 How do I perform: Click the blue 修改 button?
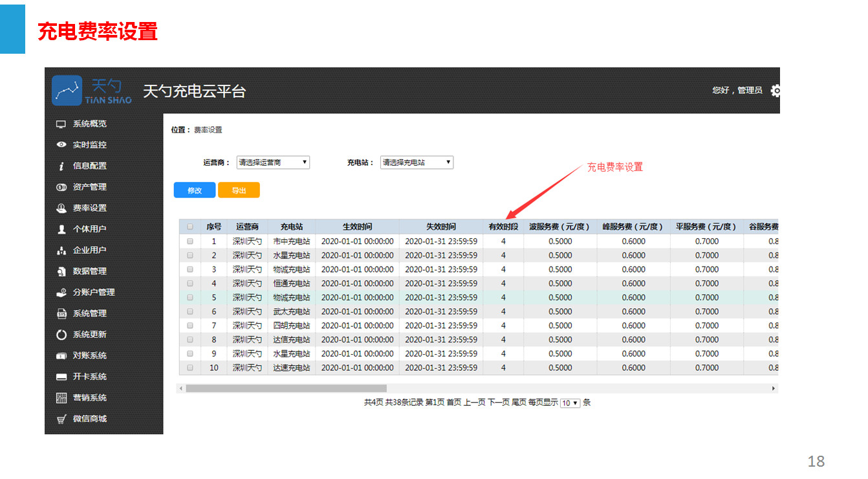click(195, 190)
